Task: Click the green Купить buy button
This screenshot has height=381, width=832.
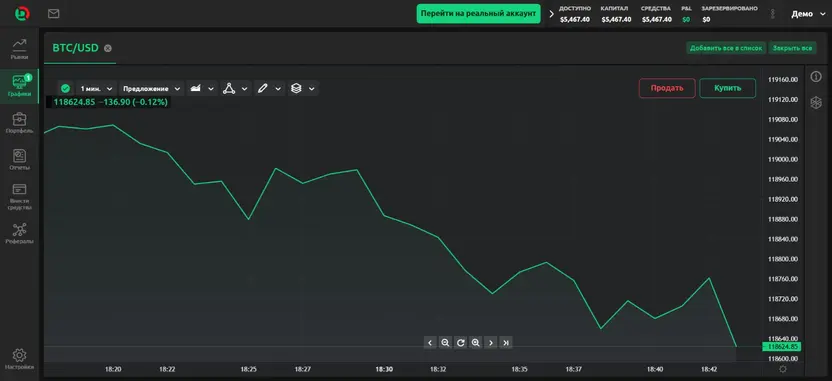Action: click(x=727, y=88)
